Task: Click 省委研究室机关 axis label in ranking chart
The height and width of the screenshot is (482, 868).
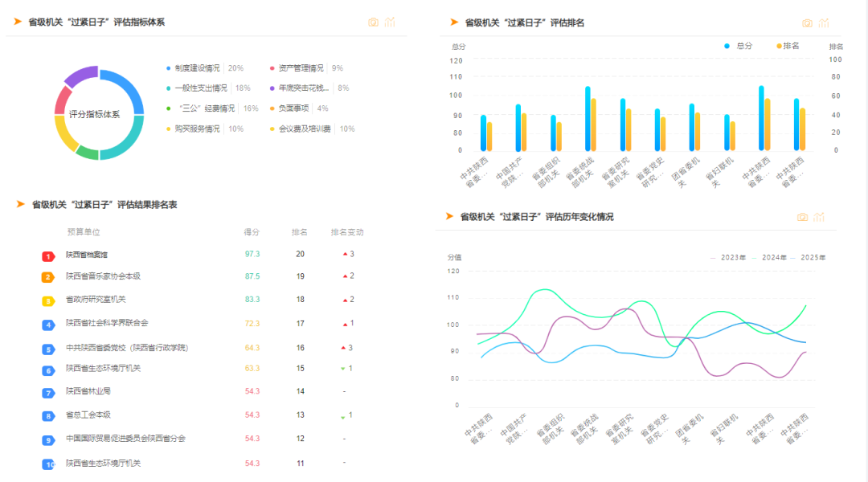Action: click(616, 173)
